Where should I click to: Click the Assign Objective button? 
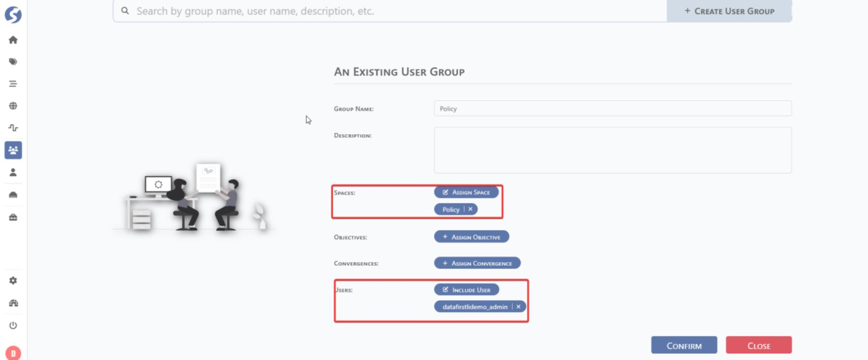[472, 237]
